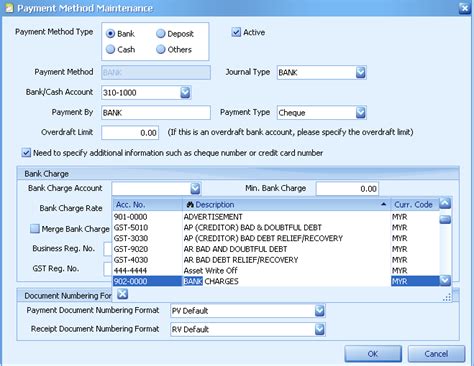Screen dimensions: 474x366
Task: Click the Cancel button
Action: (x=436, y=354)
